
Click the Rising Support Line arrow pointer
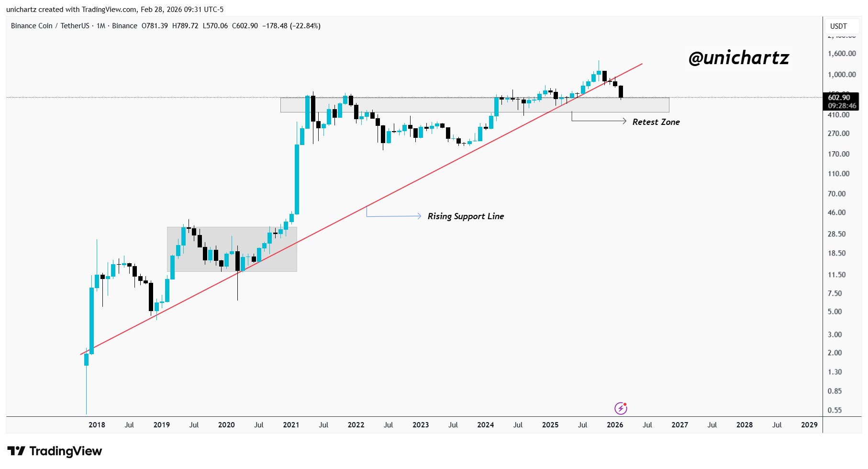tap(418, 216)
